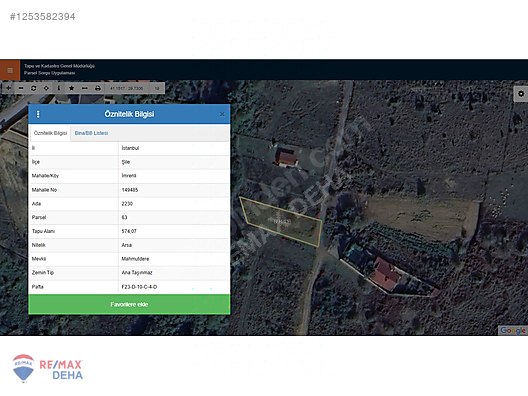Click the Parsel Sorgu Uygulaması title
Screen dimensions: 528x396
(50, 73)
